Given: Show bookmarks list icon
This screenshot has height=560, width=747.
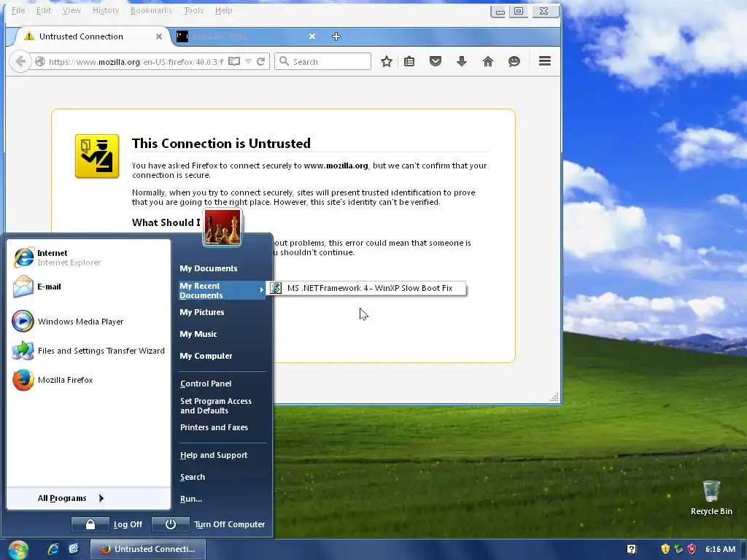Looking at the screenshot, I should [x=409, y=61].
